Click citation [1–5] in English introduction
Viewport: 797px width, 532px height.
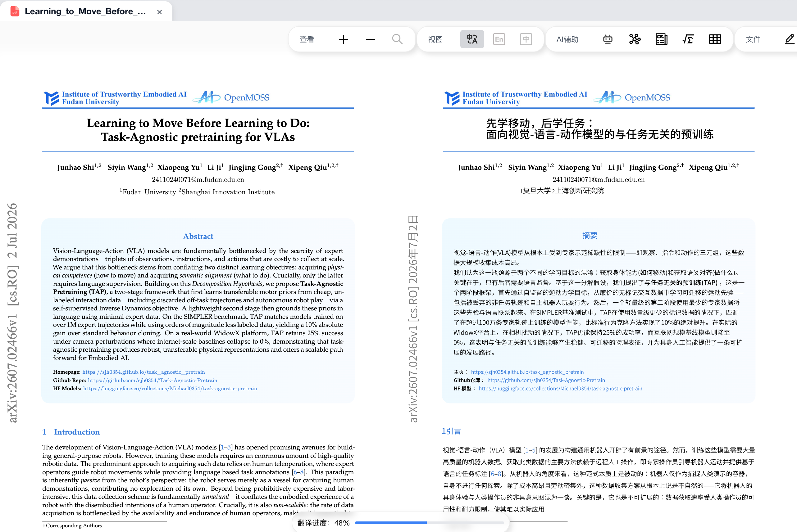point(226,447)
